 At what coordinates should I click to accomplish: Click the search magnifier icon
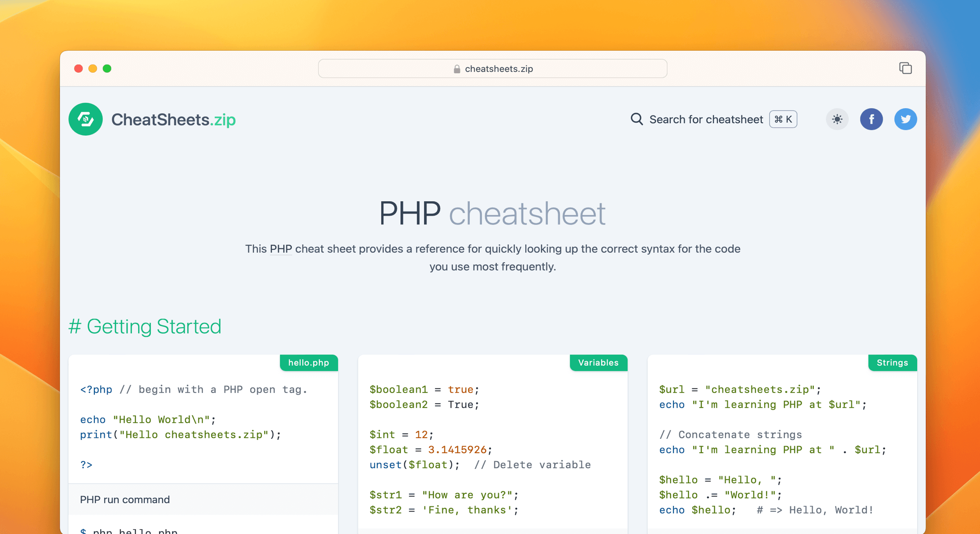click(x=636, y=119)
